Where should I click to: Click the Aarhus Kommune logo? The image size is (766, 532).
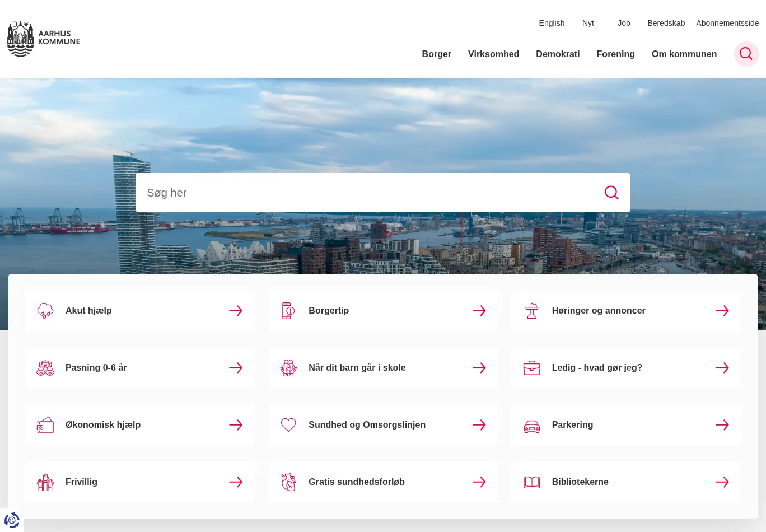[x=44, y=39]
